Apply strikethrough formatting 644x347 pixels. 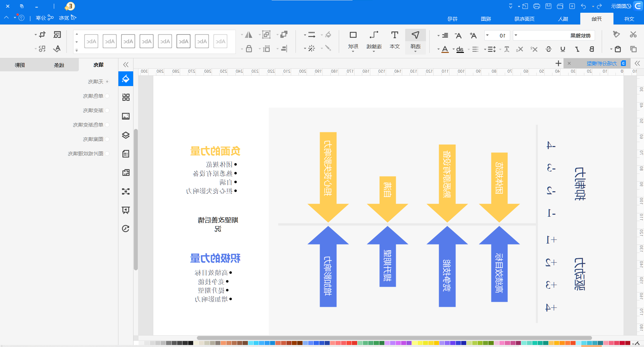coord(549,49)
